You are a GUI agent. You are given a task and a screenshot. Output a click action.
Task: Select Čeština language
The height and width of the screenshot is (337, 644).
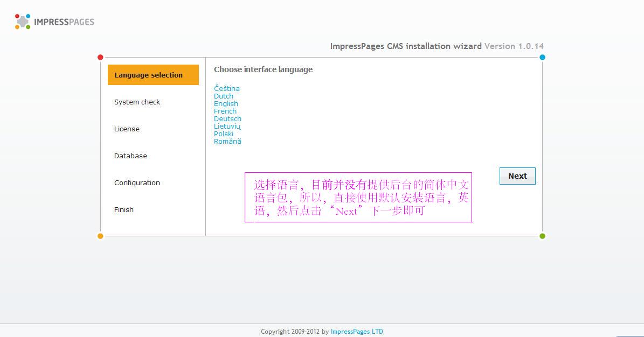(227, 88)
